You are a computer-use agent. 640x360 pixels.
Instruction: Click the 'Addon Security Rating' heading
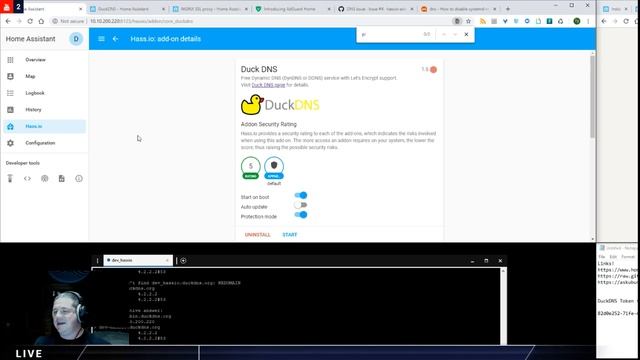[269, 124]
